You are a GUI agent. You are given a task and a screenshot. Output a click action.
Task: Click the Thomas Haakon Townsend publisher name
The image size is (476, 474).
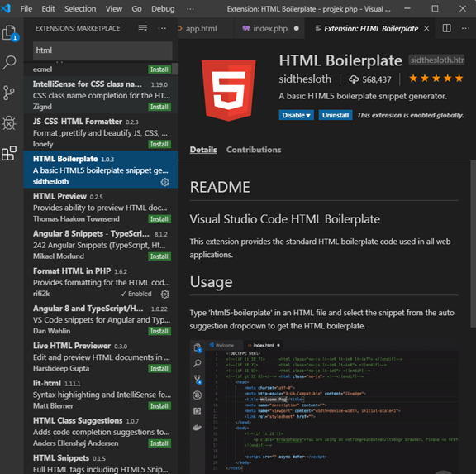tap(76, 218)
